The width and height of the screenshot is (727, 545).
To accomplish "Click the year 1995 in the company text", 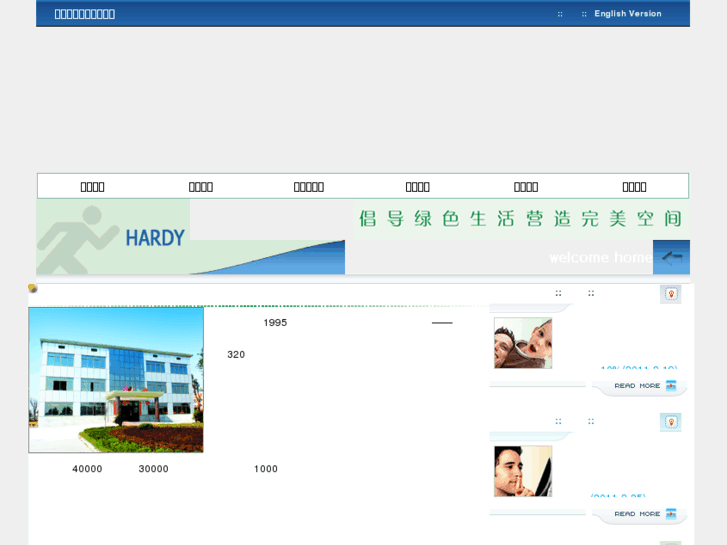I will coord(275,323).
